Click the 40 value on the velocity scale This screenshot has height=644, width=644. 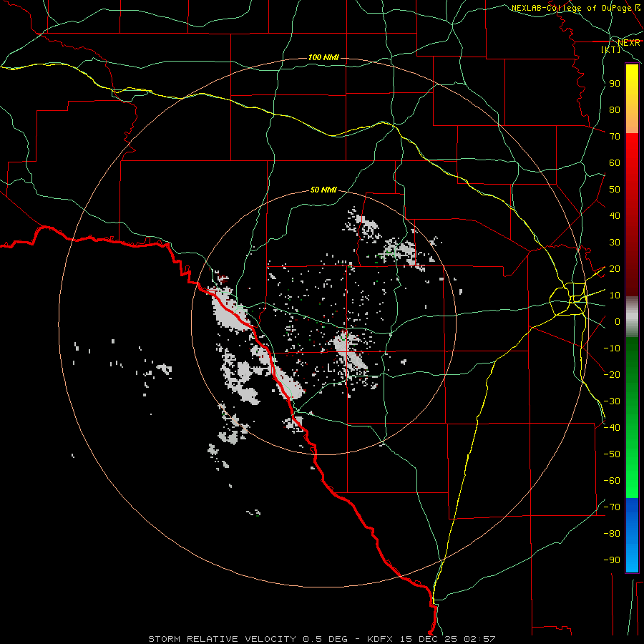point(615,215)
